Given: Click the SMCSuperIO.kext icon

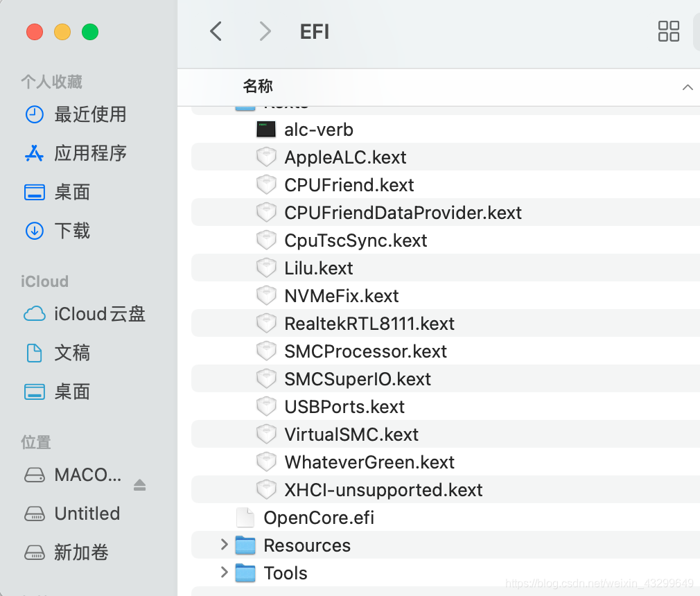Looking at the screenshot, I should pos(266,378).
